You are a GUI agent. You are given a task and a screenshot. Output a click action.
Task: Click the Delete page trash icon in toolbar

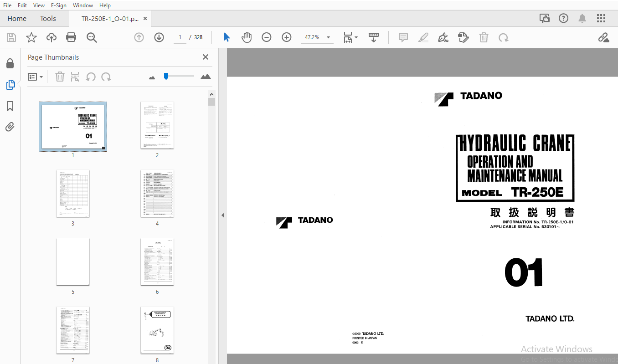click(484, 37)
